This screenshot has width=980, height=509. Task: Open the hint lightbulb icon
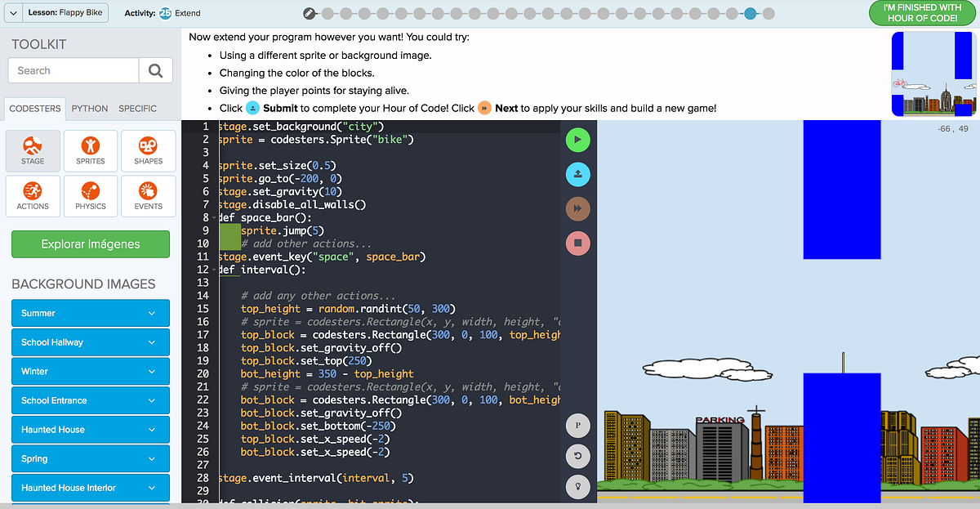tap(577, 486)
